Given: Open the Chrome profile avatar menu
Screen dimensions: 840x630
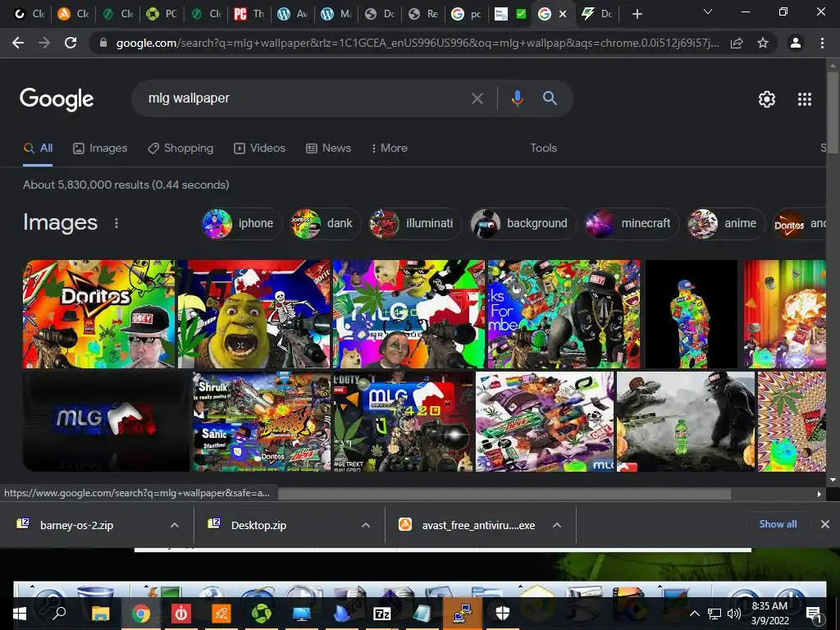Looking at the screenshot, I should 796,43.
